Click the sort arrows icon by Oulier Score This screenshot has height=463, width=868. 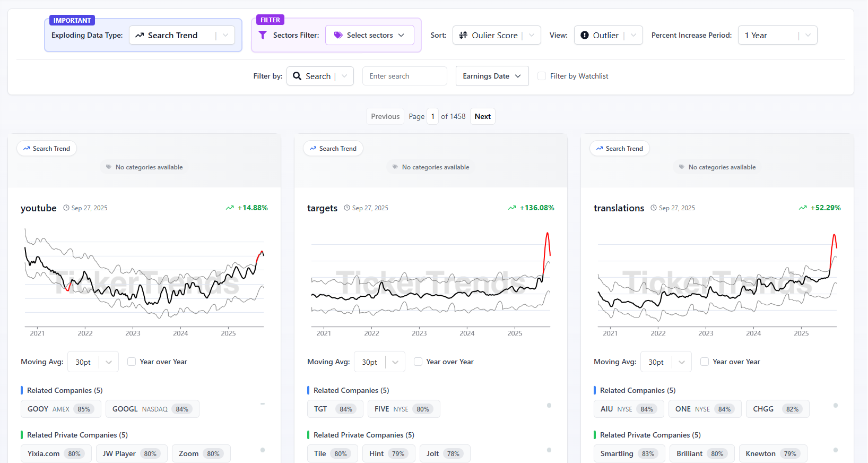(x=463, y=35)
